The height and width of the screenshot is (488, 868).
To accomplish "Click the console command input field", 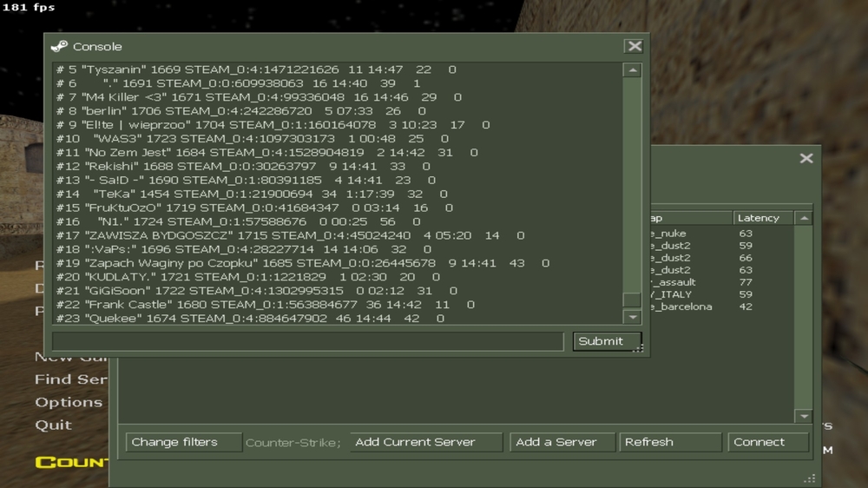I will point(308,341).
